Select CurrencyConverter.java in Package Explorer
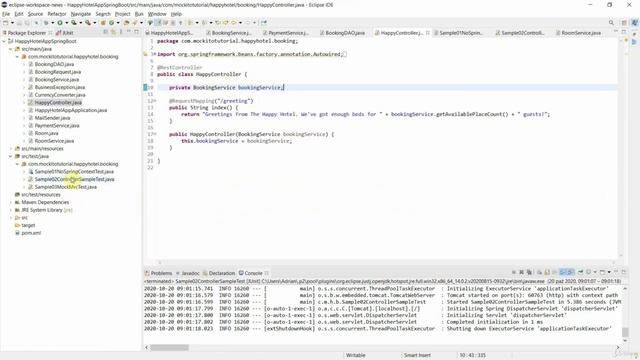The height and width of the screenshot is (360, 640). pyautogui.click(x=60, y=95)
